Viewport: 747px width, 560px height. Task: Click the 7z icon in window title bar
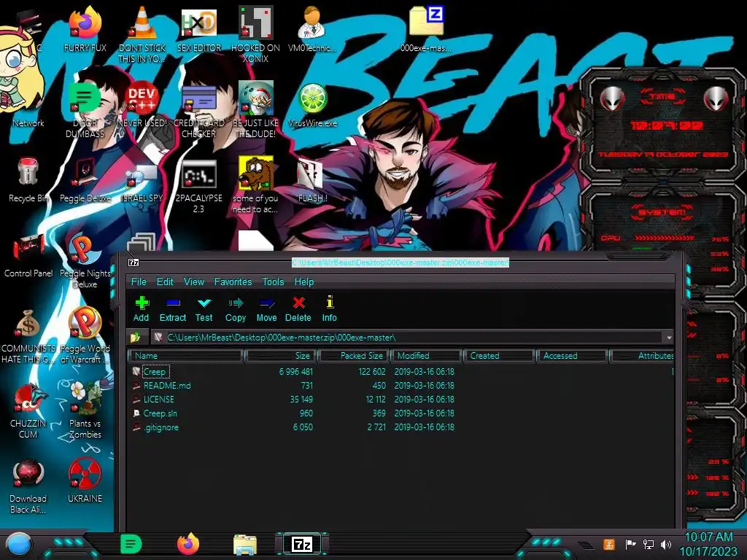[x=133, y=262]
